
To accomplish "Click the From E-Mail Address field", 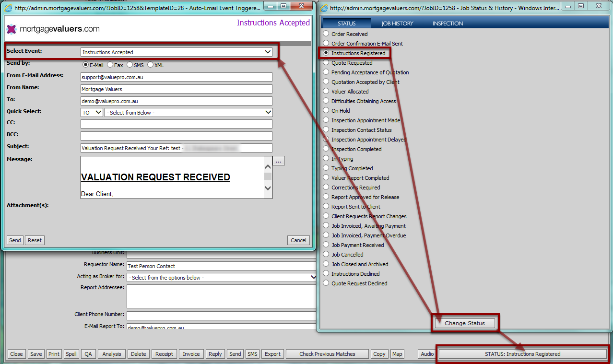I will 177,77.
